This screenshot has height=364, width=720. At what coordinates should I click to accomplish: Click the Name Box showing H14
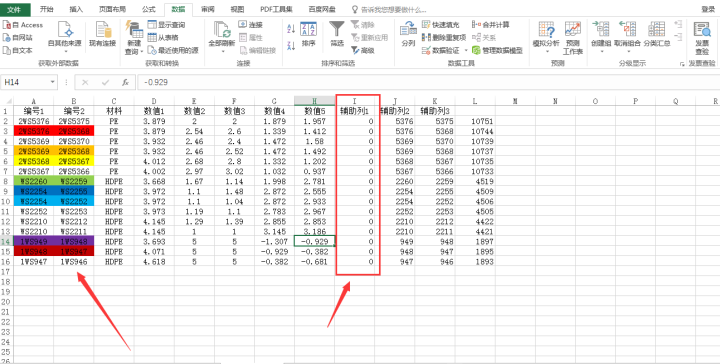pyautogui.click(x=26, y=83)
